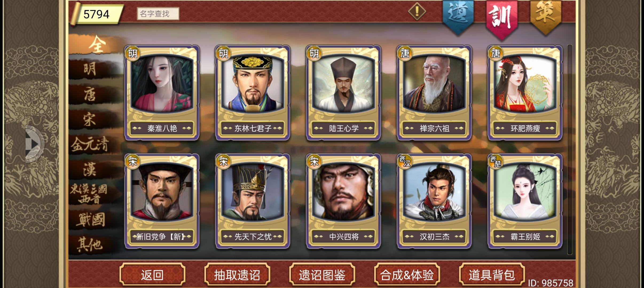Click the 返回 button
Screen dimensions: 644x288
152,275
